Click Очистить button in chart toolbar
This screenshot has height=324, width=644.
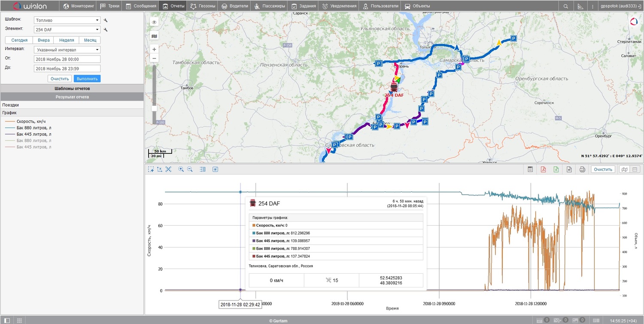pyautogui.click(x=603, y=169)
